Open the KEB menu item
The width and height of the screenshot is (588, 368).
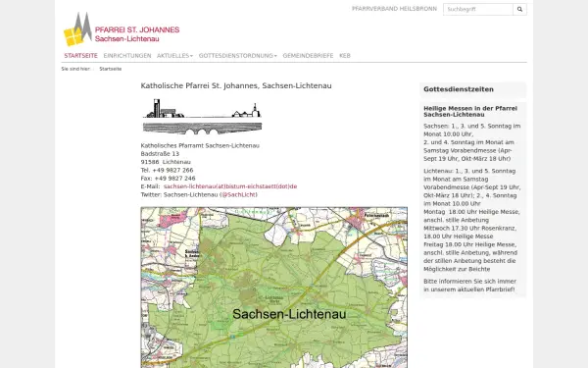coord(345,56)
